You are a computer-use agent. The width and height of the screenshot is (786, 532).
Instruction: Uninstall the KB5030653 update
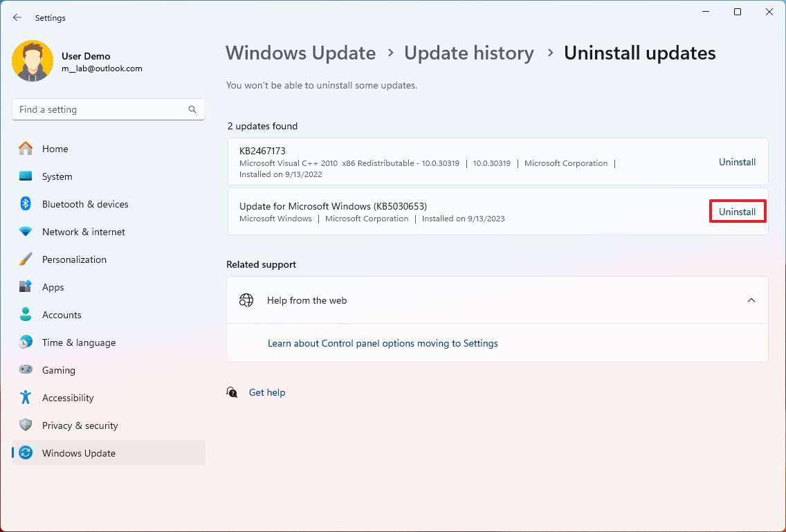tap(737, 211)
